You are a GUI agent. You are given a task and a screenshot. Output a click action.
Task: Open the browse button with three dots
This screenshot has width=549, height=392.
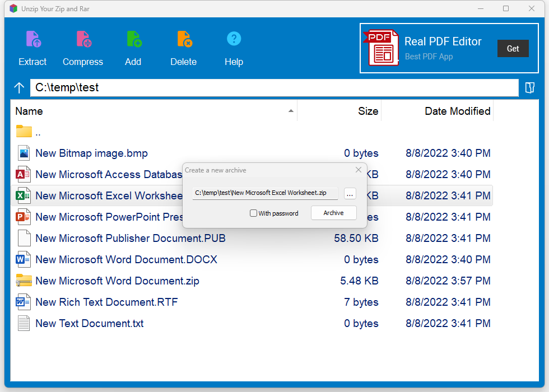[x=350, y=194]
